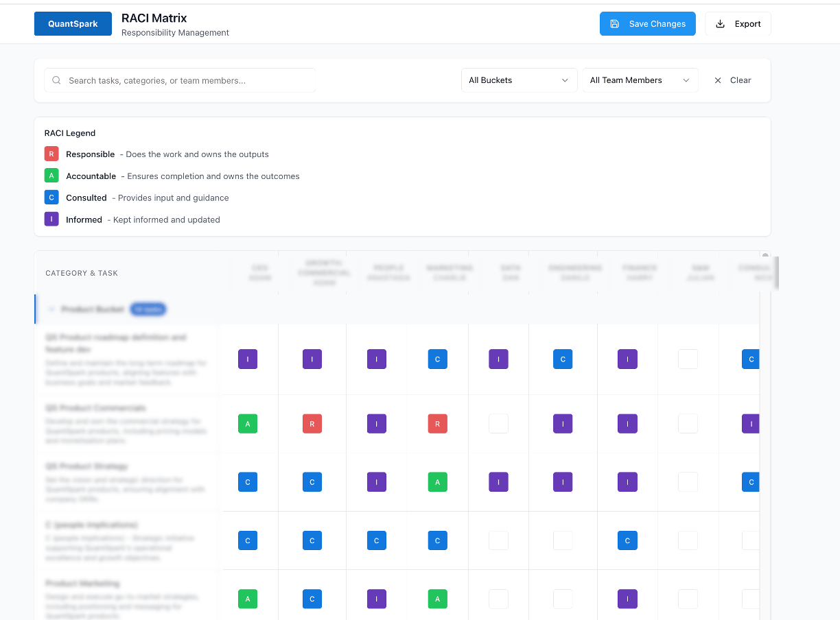Click the red Responsible legend badge
840x620 pixels.
click(x=51, y=154)
